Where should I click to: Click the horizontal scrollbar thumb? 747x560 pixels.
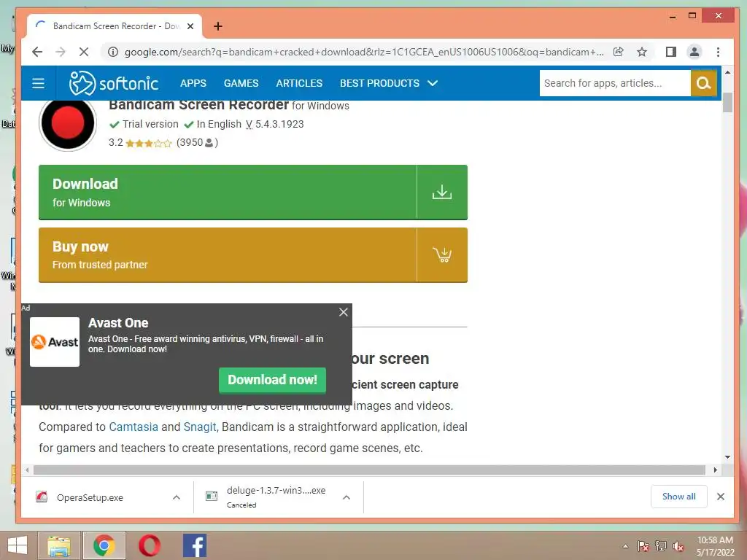pos(369,470)
